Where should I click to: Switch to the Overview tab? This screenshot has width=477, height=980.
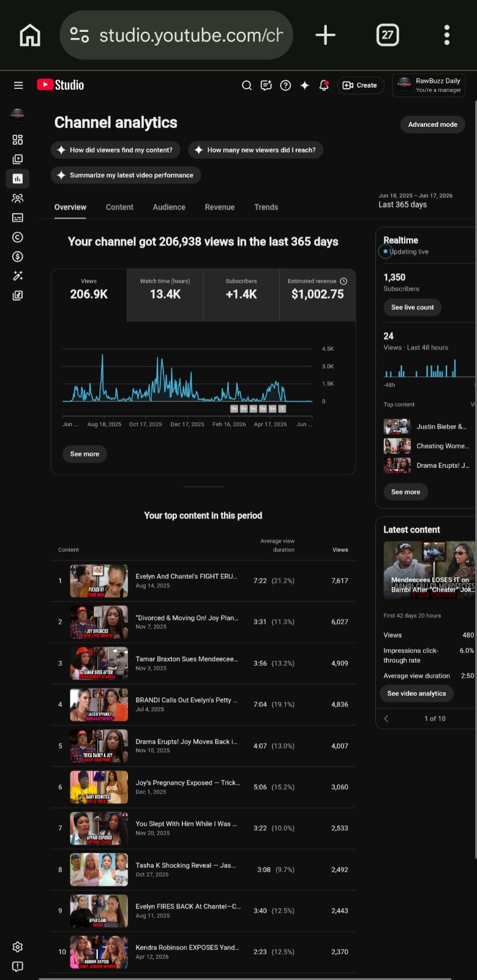(70, 207)
